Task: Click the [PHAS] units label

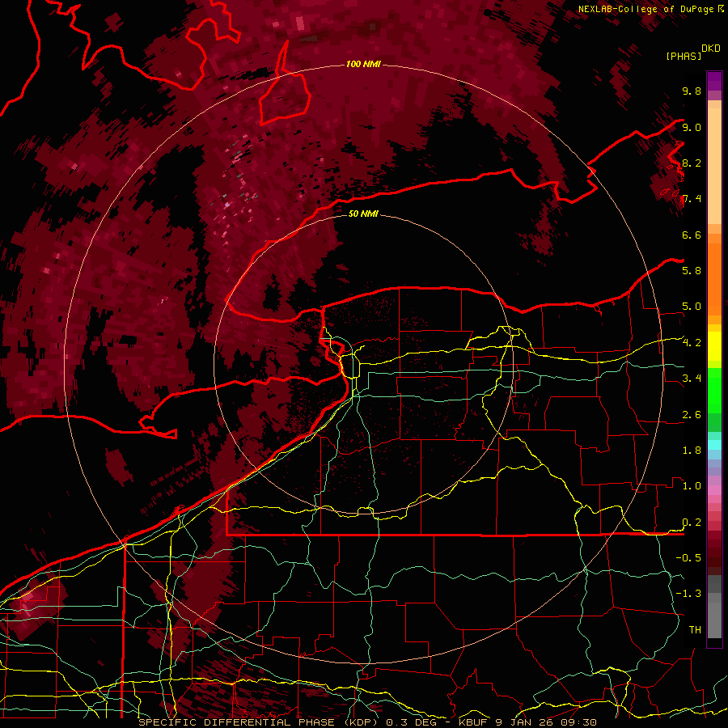Action: point(684,57)
